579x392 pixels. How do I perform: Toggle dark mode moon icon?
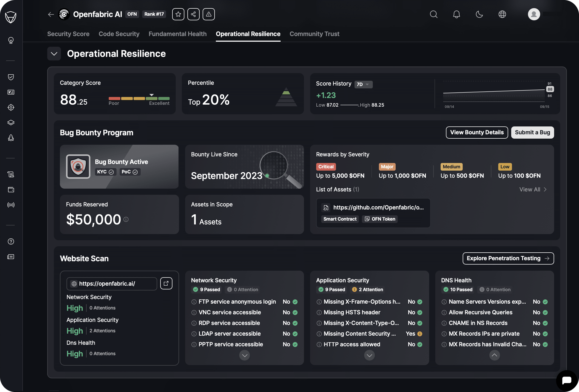pyautogui.click(x=479, y=14)
